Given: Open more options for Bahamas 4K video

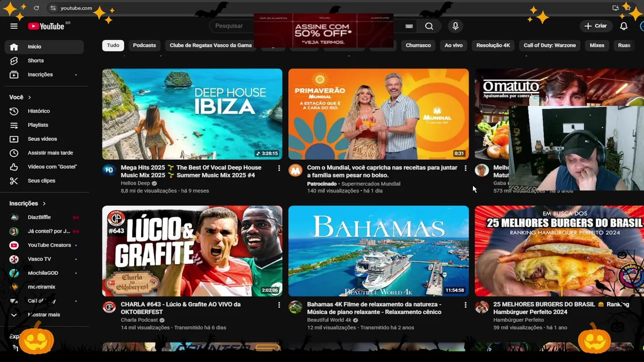Looking at the screenshot, I should tap(465, 305).
